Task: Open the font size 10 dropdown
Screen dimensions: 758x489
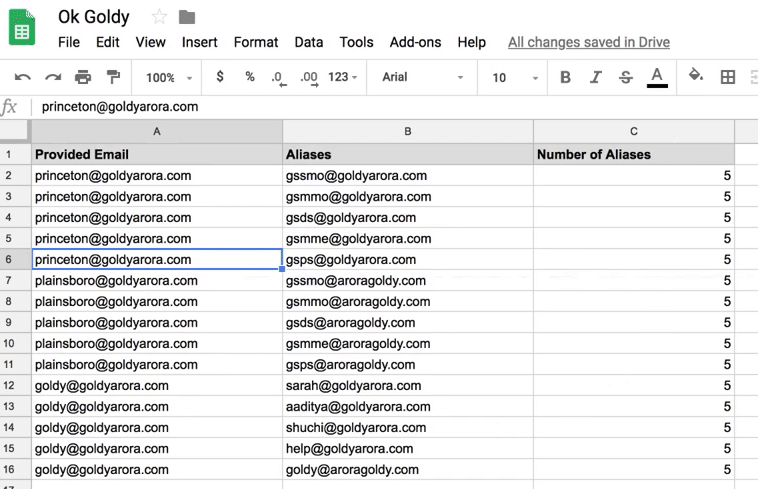Action: tap(514, 77)
